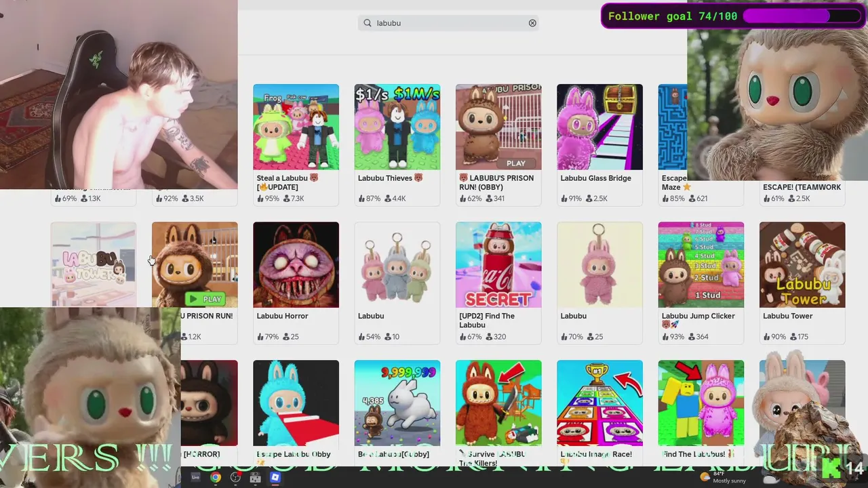This screenshot has height=488, width=868.
Task: Click the 320 players on Find The Labubu
Action: click(496, 336)
